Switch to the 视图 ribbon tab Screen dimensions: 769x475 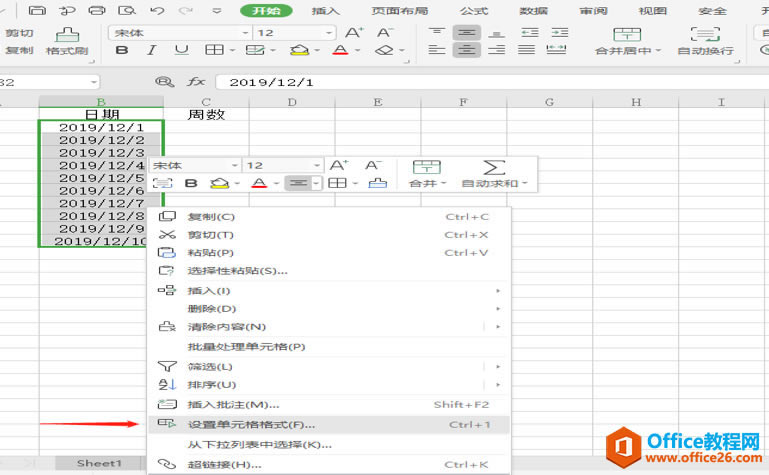coord(653,11)
